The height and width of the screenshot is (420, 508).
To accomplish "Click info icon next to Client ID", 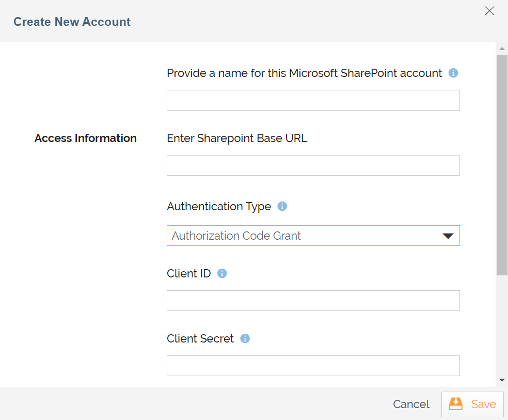I will pyautogui.click(x=221, y=273).
